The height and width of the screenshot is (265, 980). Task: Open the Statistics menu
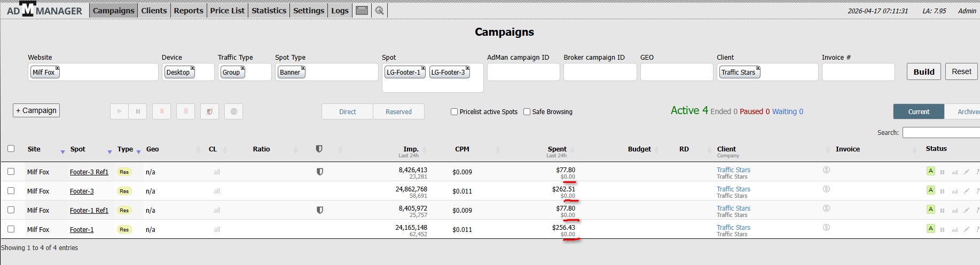tap(269, 11)
